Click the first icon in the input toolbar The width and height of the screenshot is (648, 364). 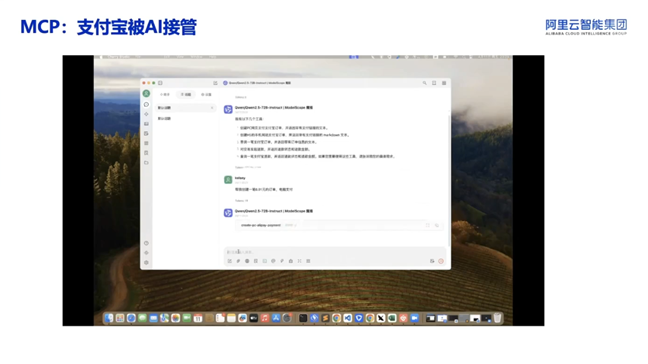pos(230,261)
